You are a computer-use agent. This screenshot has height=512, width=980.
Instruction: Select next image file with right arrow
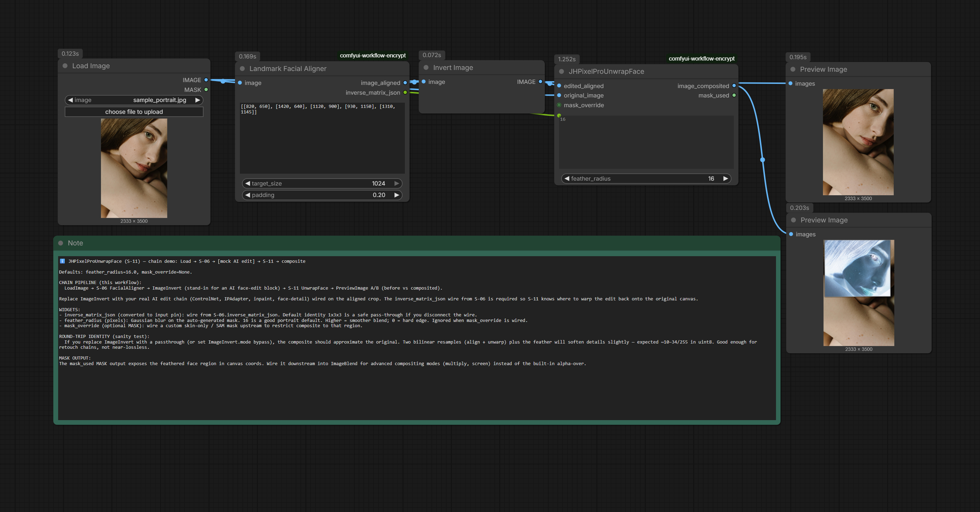click(198, 100)
